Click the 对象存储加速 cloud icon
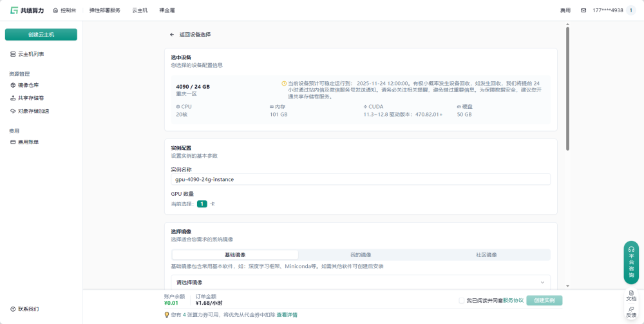 click(13, 111)
